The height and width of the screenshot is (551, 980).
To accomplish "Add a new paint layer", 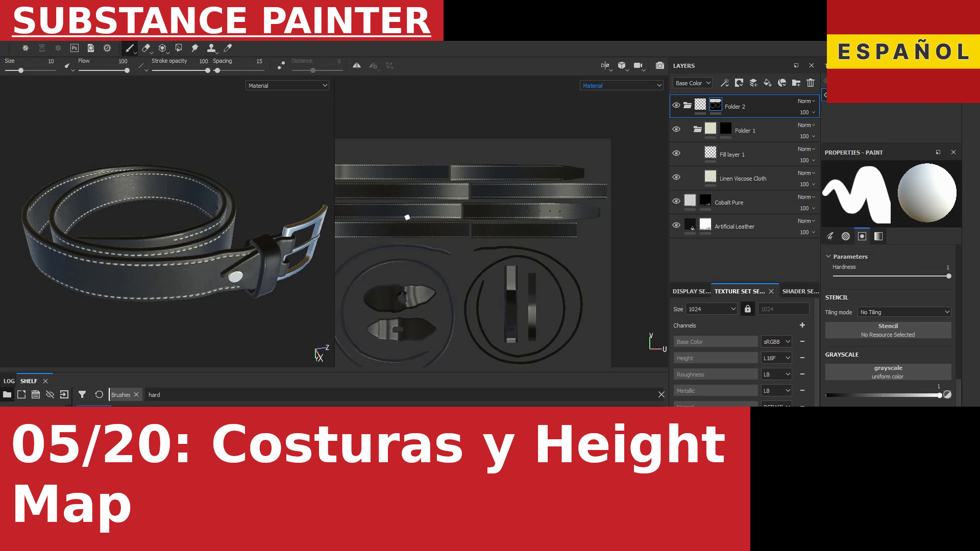I will click(753, 83).
